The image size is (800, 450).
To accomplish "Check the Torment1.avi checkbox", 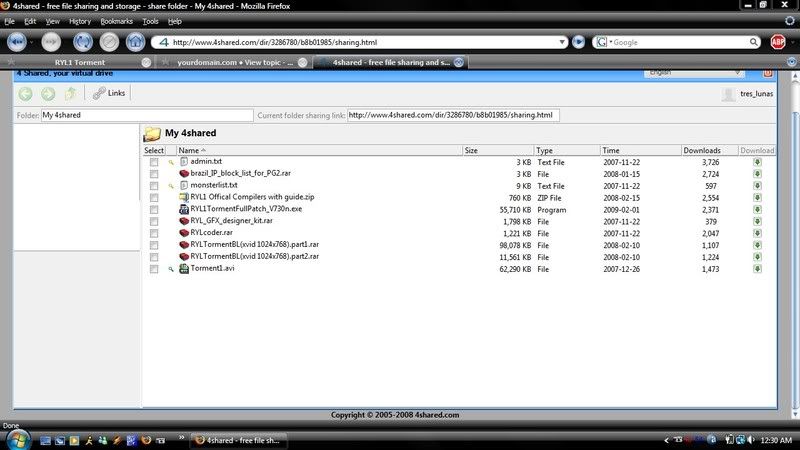I will (154, 269).
